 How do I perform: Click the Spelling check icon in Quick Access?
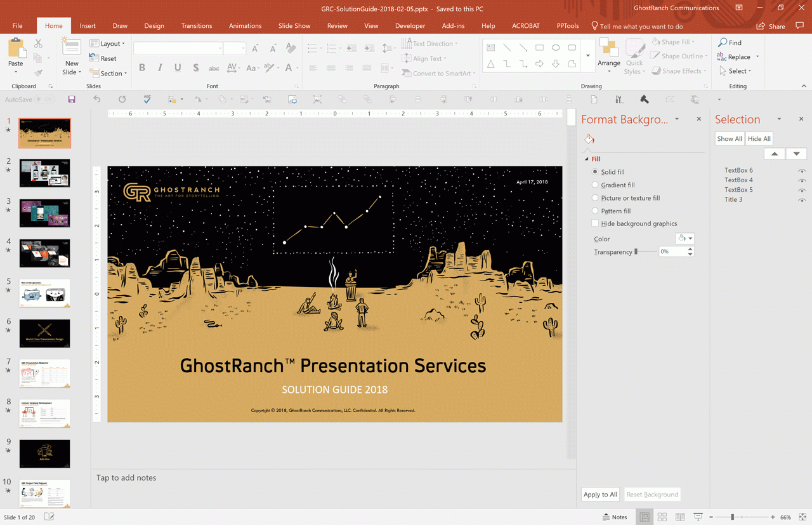[147, 100]
